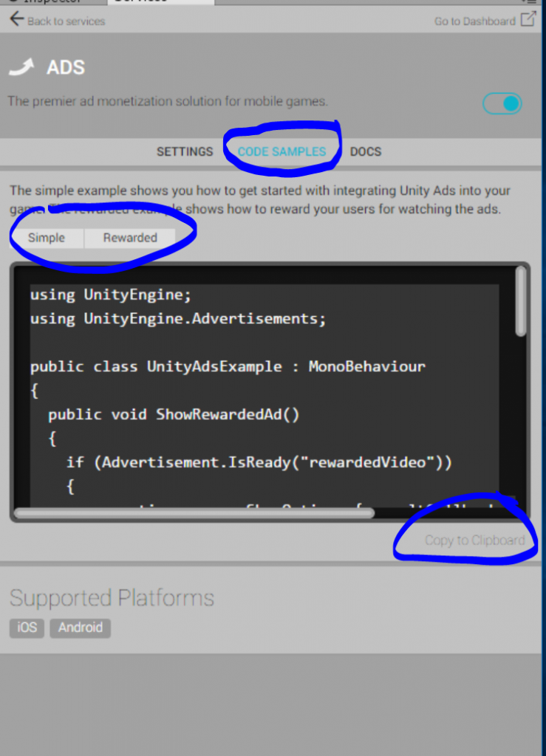Click the iOS platform badge
Image resolution: width=546 pixels, height=756 pixels.
coord(27,628)
